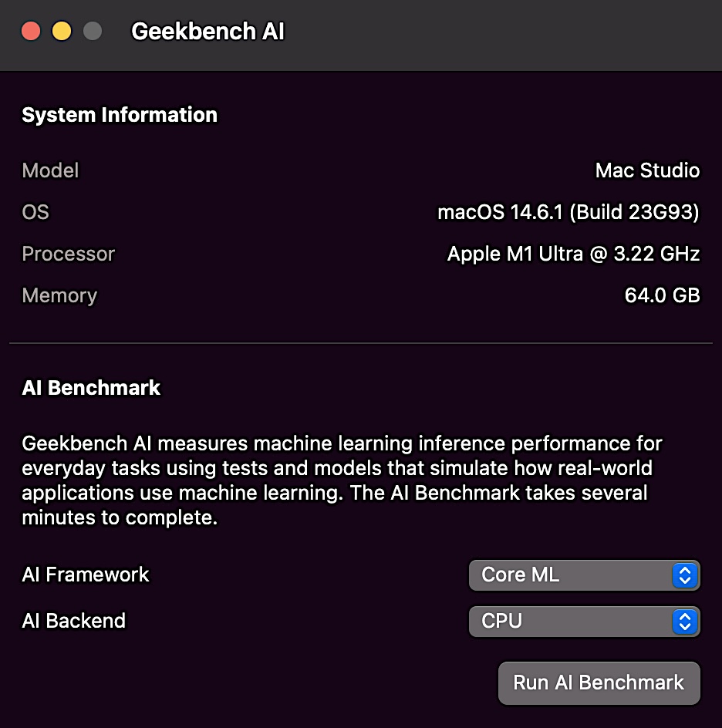Open the AI Backend CPU dropdown
The height and width of the screenshot is (728, 722).
pos(584,622)
